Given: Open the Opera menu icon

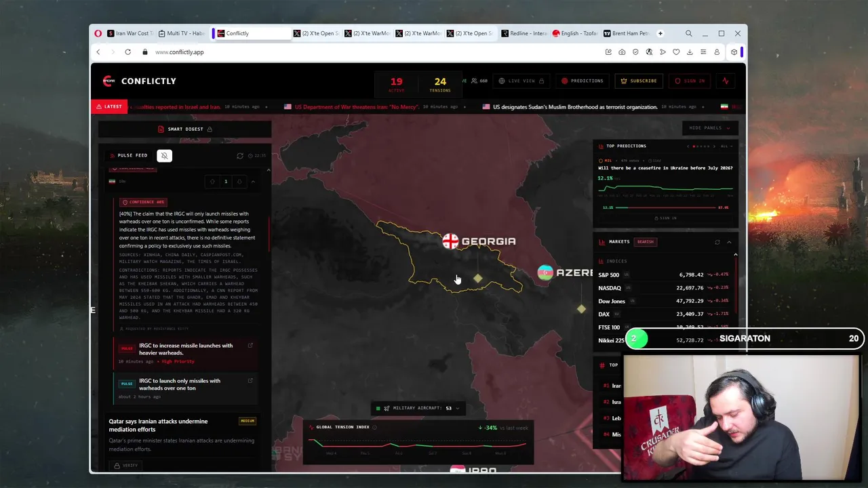Looking at the screenshot, I should point(98,33).
